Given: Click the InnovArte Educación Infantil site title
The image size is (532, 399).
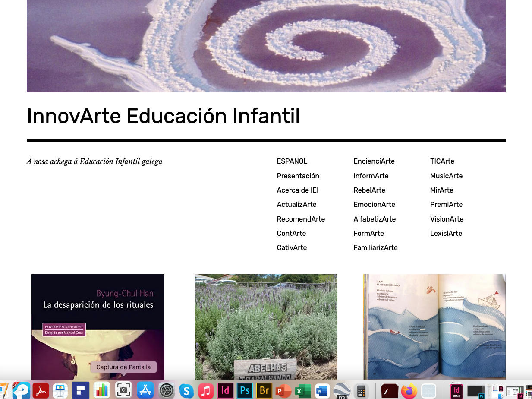Looking at the screenshot, I should 163,116.
